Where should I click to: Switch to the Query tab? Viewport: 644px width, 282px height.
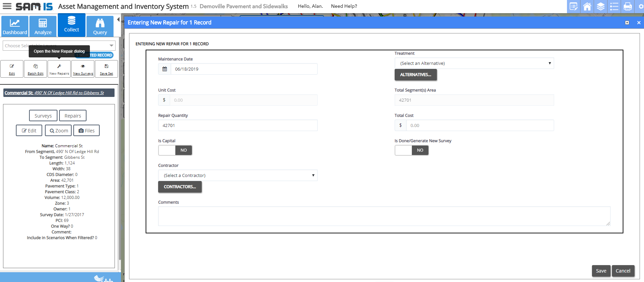click(x=100, y=26)
